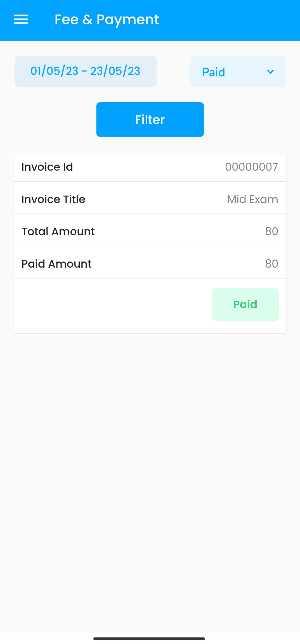300x644 pixels.
Task: Click the dropdown chevron arrow beside Paid
Action: pyautogui.click(x=270, y=72)
